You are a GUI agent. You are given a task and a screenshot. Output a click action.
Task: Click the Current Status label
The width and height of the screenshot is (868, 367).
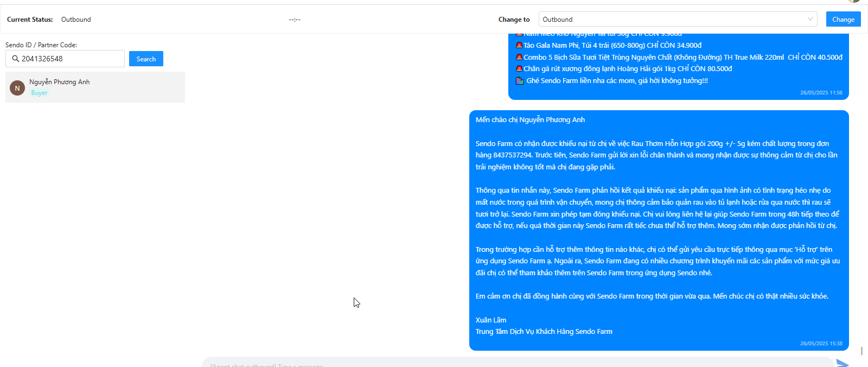[30, 20]
